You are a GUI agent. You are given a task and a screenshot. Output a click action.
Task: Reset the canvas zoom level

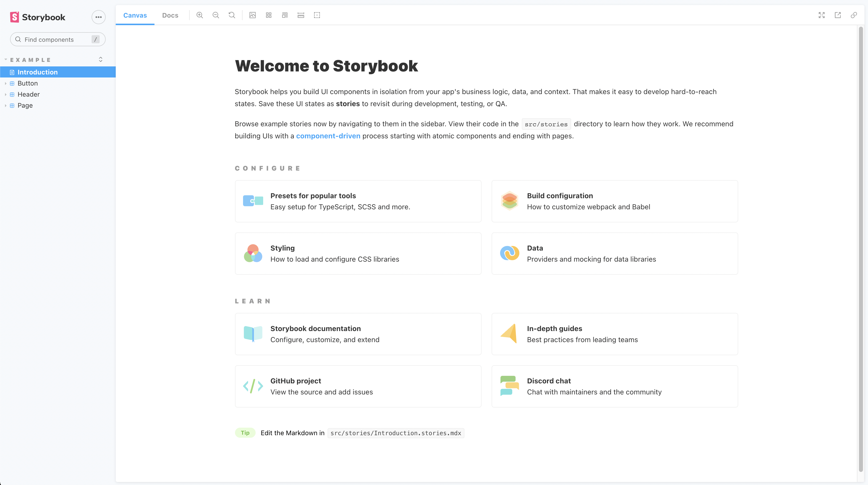(232, 15)
